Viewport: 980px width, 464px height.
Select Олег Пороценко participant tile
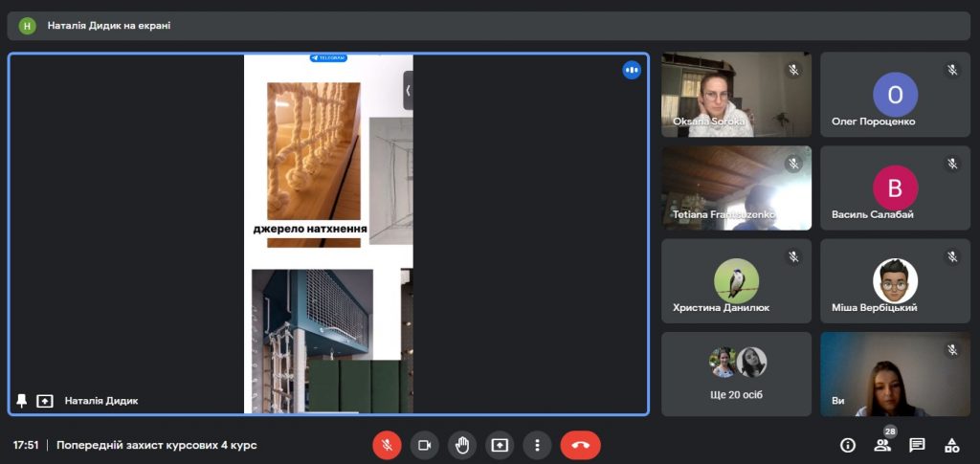(x=895, y=95)
